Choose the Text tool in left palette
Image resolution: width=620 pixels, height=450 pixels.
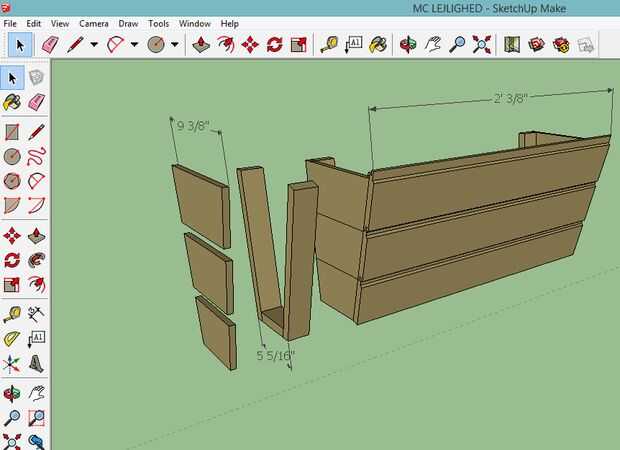[x=36, y=339]
